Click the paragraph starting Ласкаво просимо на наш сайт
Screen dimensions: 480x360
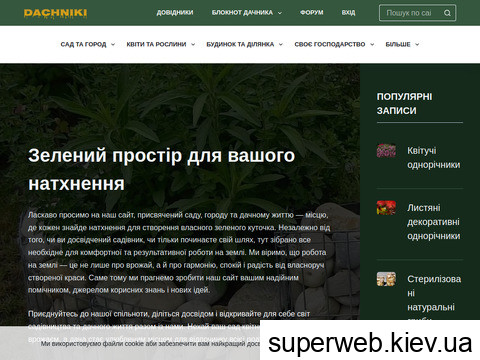[x=179, y=252]
